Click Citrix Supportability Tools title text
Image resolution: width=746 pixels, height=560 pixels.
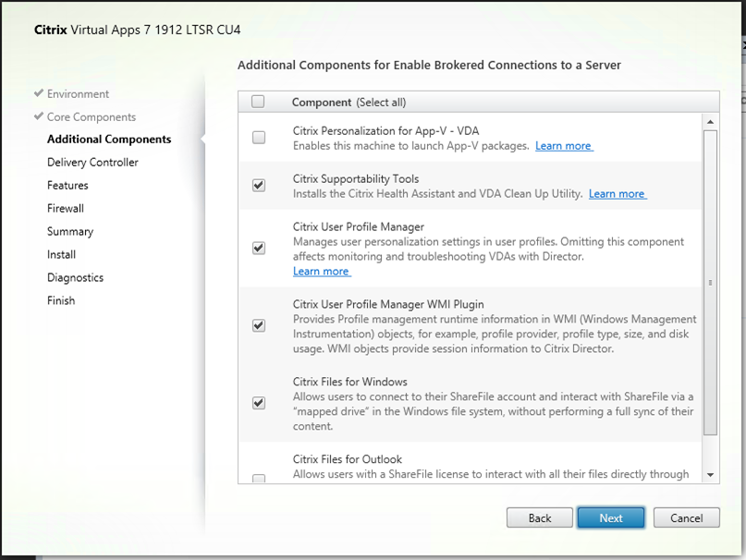(356, 179)
